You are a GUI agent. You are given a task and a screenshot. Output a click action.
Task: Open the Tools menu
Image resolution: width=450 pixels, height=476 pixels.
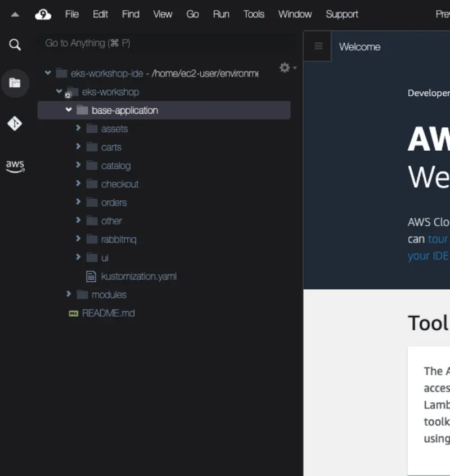click(254, 15)
